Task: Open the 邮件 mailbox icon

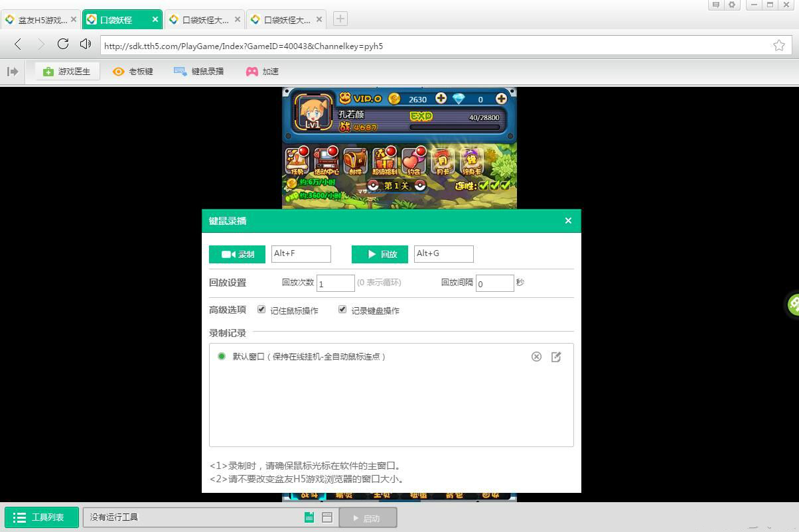Action: pos(355,161)
